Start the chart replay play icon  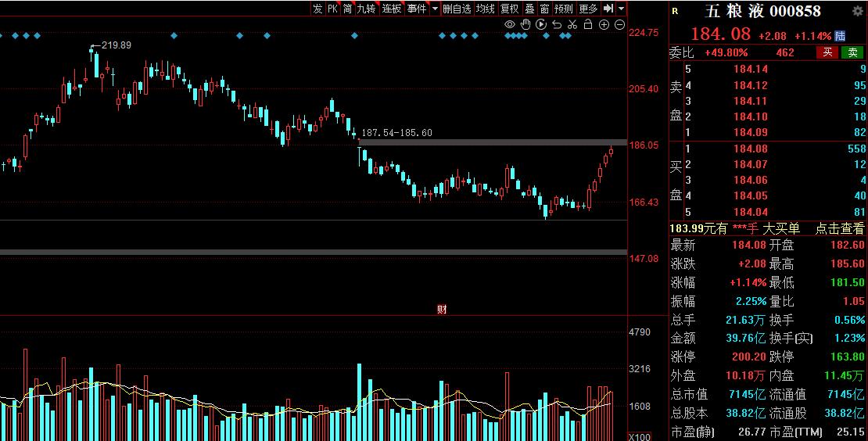click(541, 24)
